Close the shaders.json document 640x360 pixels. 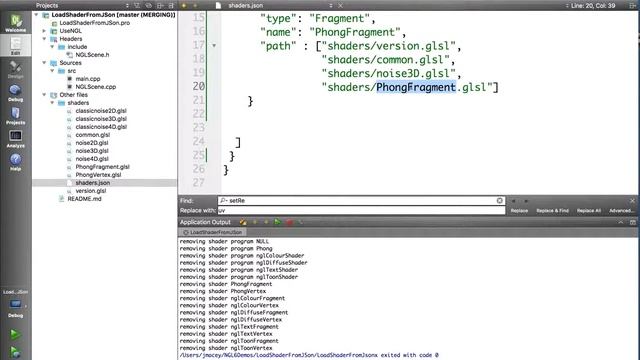coord(340,6)
